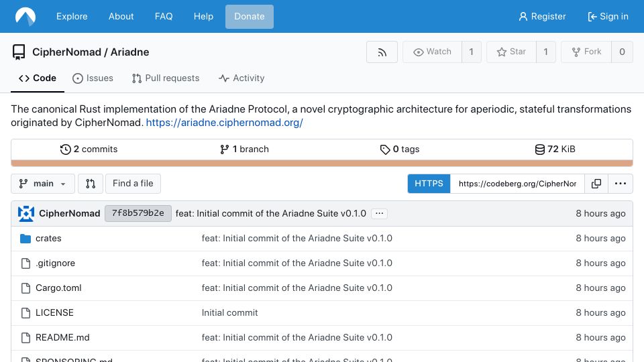Screen dimensions: 644x362
Task: Click the README.md file icon
Action: tap(25, 337)
